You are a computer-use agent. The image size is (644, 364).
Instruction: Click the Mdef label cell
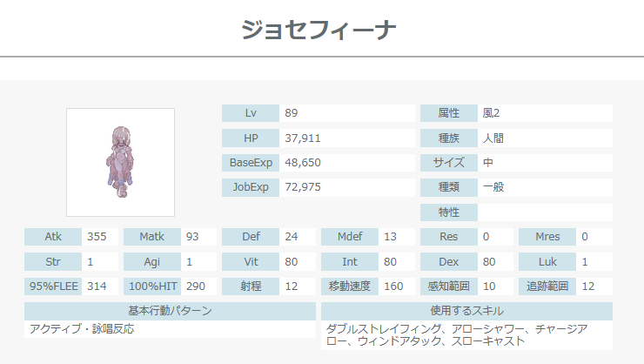pyautogui.click(x=350, y=237)
